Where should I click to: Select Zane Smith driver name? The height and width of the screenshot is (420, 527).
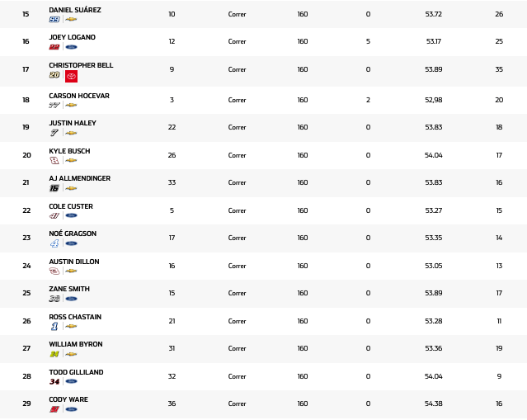tap(69, 289)
